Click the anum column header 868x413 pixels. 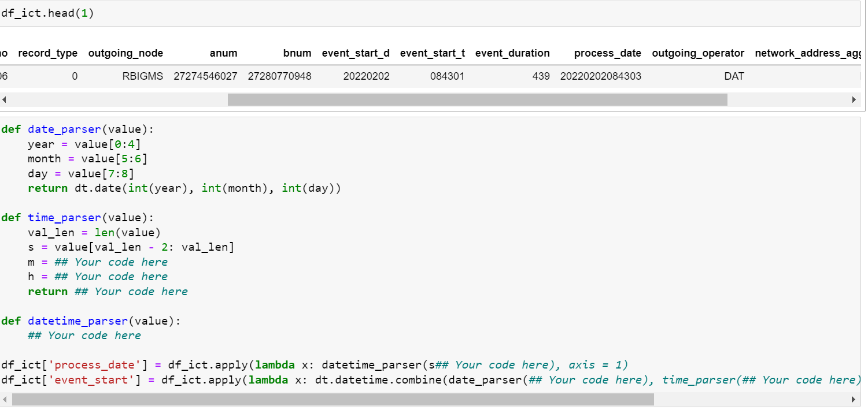tap(224, 53)
